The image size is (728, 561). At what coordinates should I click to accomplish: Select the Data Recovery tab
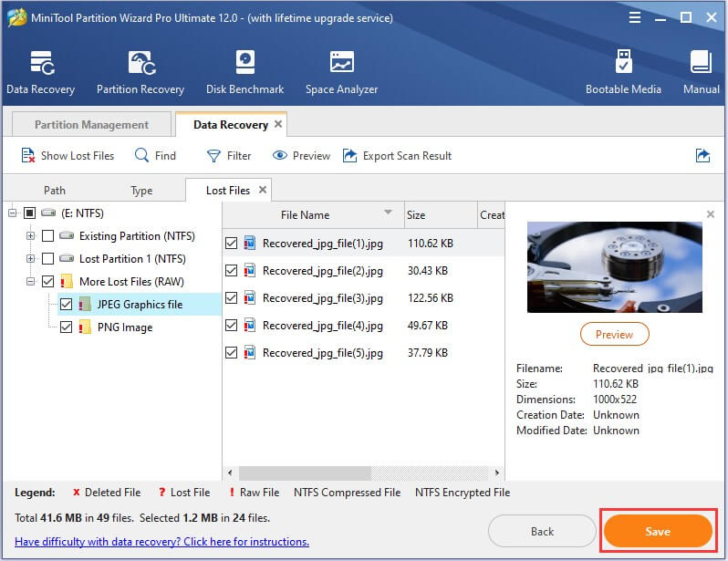click(231, 124)
